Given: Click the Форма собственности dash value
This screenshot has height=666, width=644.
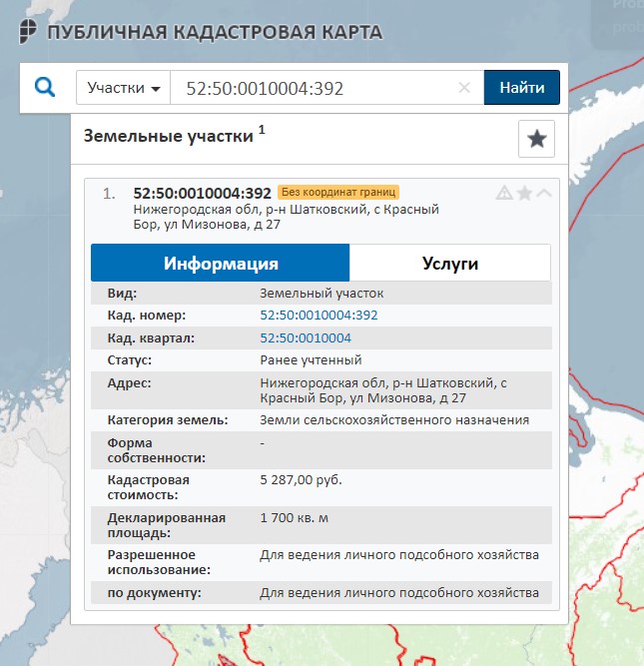Looking at the screenshot, I should (x=263, y=443).
